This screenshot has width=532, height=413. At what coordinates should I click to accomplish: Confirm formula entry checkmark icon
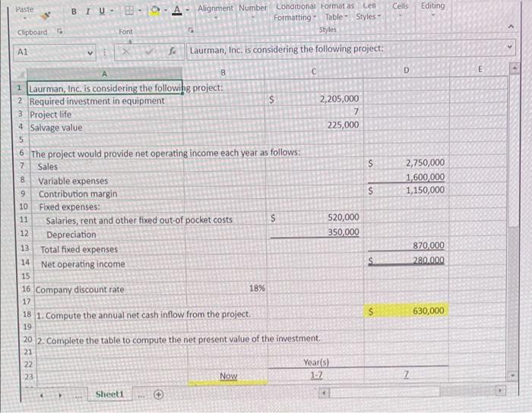pos(150,52)
